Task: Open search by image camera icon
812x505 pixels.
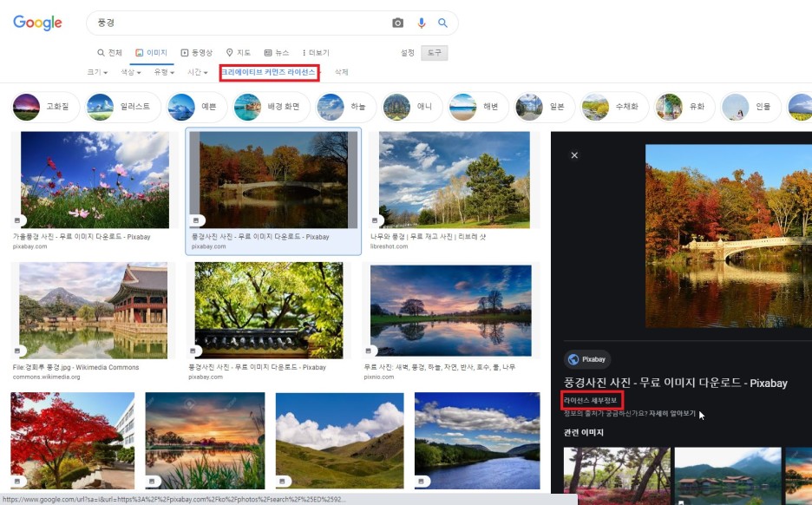Action: point(397,23)
